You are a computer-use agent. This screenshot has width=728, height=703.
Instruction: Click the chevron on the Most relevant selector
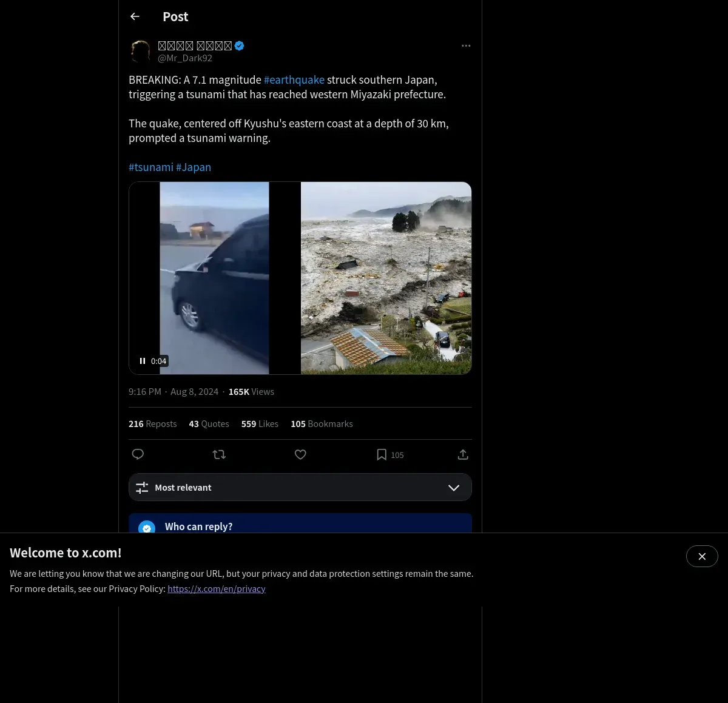pyautogui.click(x=454, y=488)
